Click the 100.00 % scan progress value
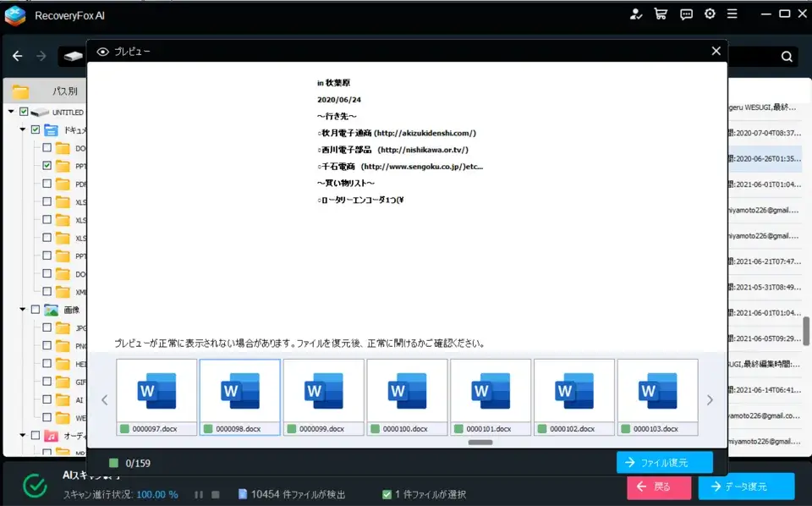Image resolution: width=812 pixels, height=506 pixels. pos(157,495)
